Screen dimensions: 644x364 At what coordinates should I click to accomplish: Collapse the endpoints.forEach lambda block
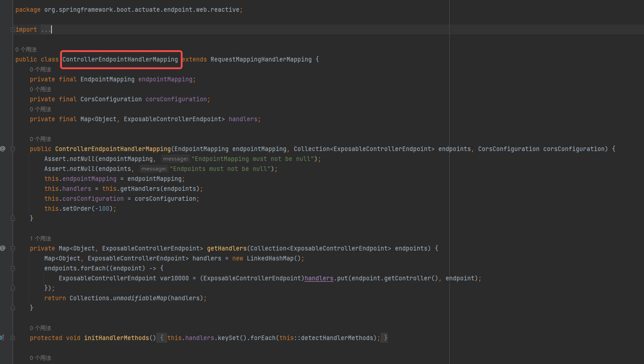tap(13, 268)
